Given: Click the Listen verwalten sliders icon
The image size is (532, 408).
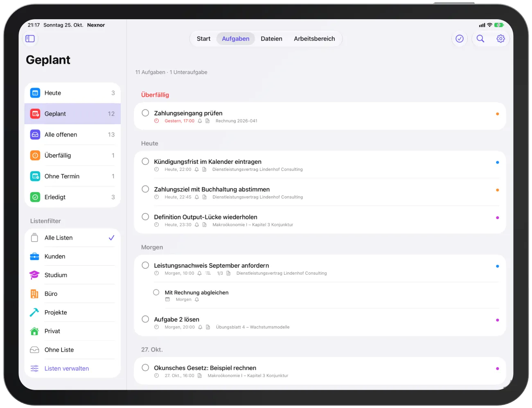Looking at the screenshot, I should pos(35,369).
